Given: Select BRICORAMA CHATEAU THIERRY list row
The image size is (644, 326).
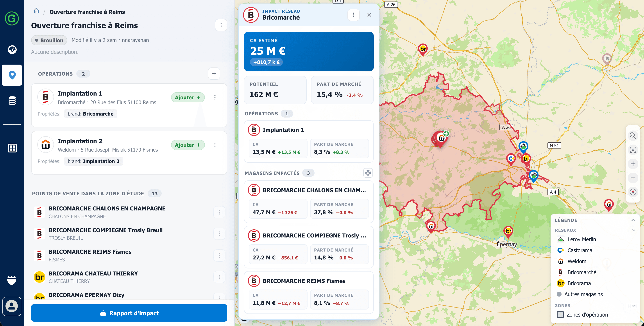Looking at the screenshot, I should [129, 277].
